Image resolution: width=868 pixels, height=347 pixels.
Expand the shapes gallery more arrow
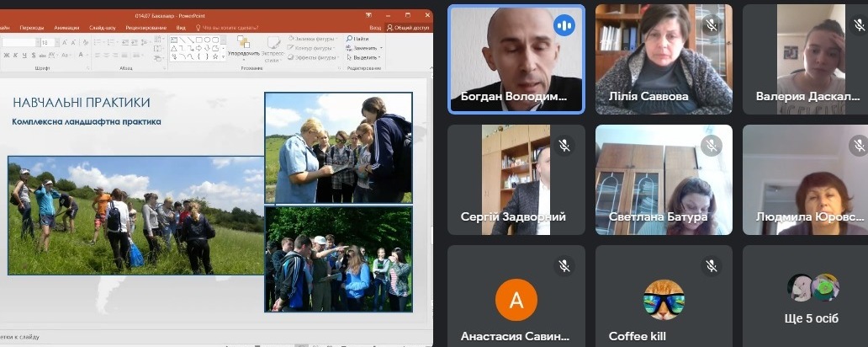coord(223,57)
